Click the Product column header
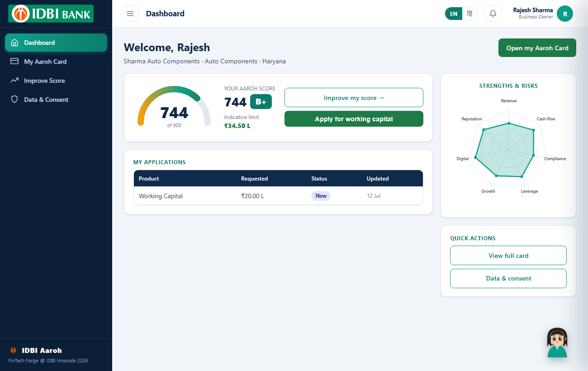The width and height of the screenshot is (588, 371). coord(149,179)
